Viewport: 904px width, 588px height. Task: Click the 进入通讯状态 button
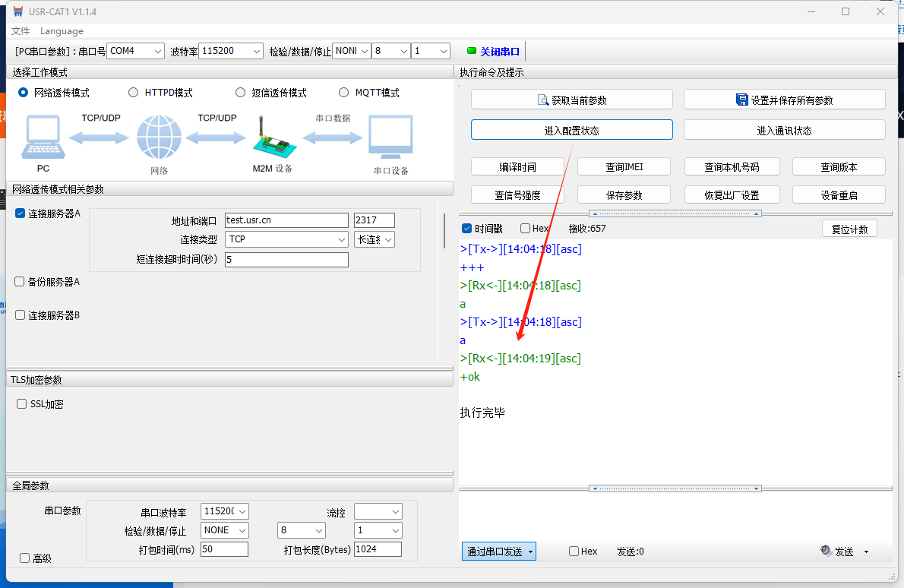(x=784, y=131)
